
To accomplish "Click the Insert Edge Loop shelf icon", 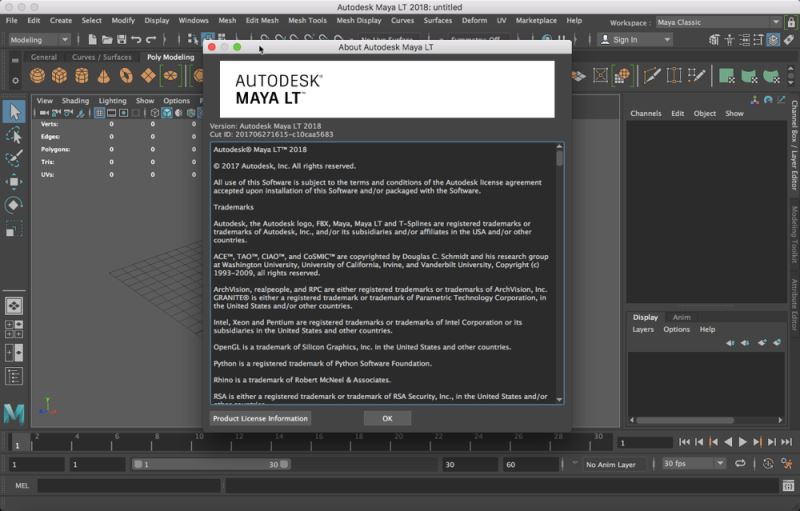I will (674, 76).
